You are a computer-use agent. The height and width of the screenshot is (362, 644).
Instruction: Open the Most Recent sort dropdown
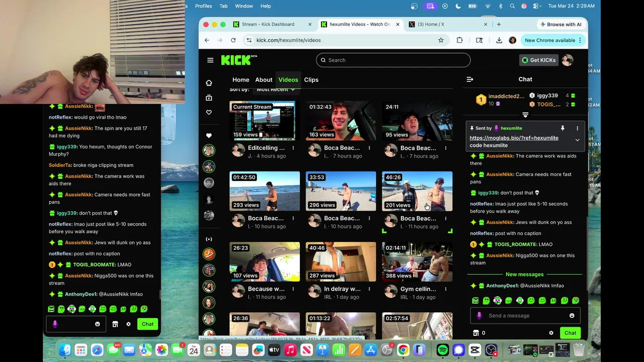276,89
